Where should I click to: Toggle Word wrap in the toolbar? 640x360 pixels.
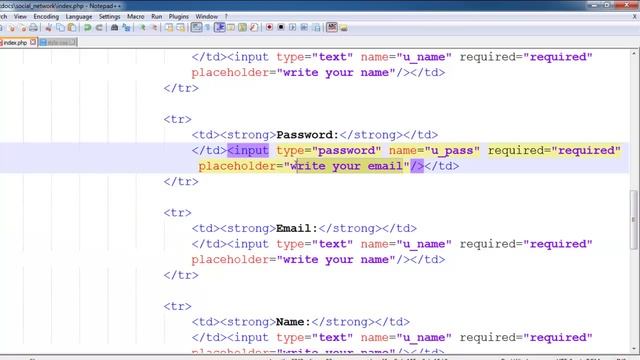pos(196,28)
